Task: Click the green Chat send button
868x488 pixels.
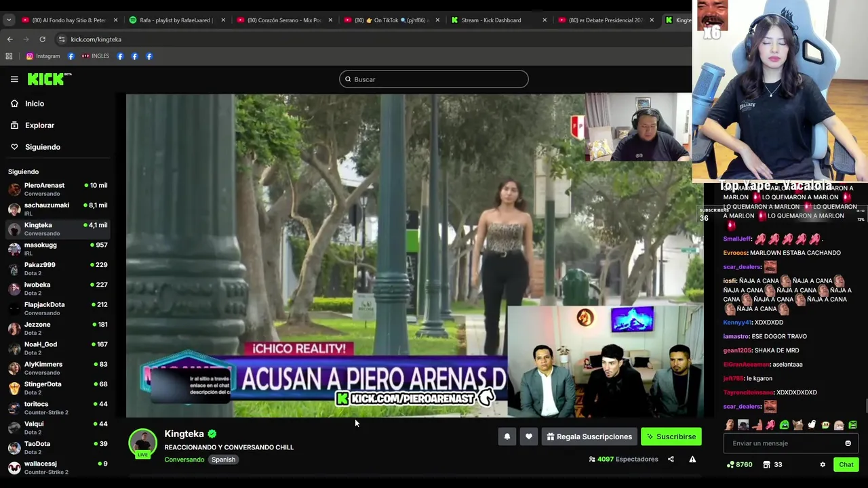Action: 846,464
